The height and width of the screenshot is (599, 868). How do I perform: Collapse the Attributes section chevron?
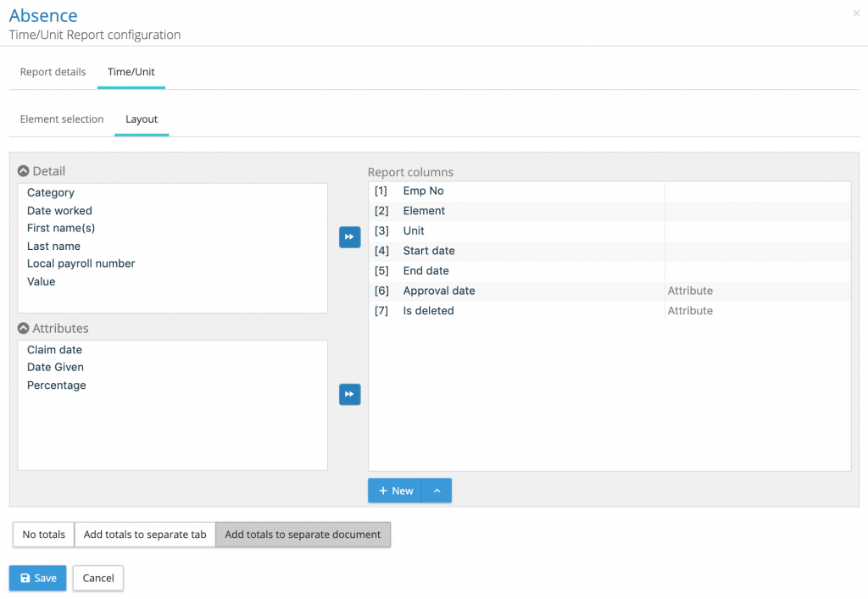point(24,329)
